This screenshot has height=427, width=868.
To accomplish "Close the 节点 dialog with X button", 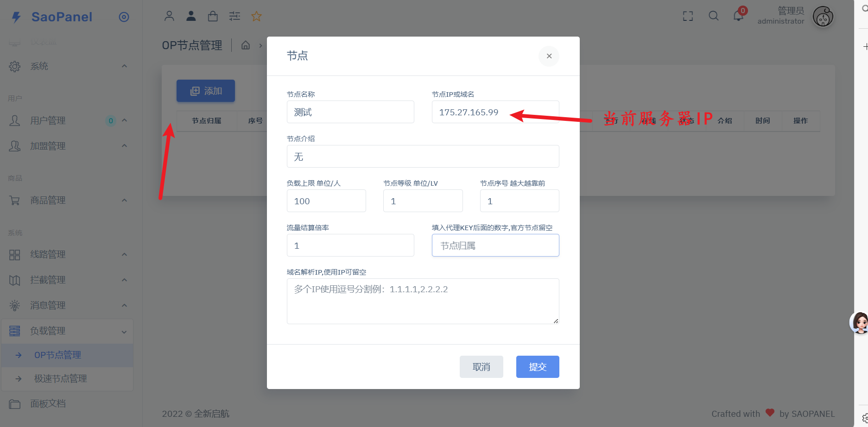I will [549, 56].
